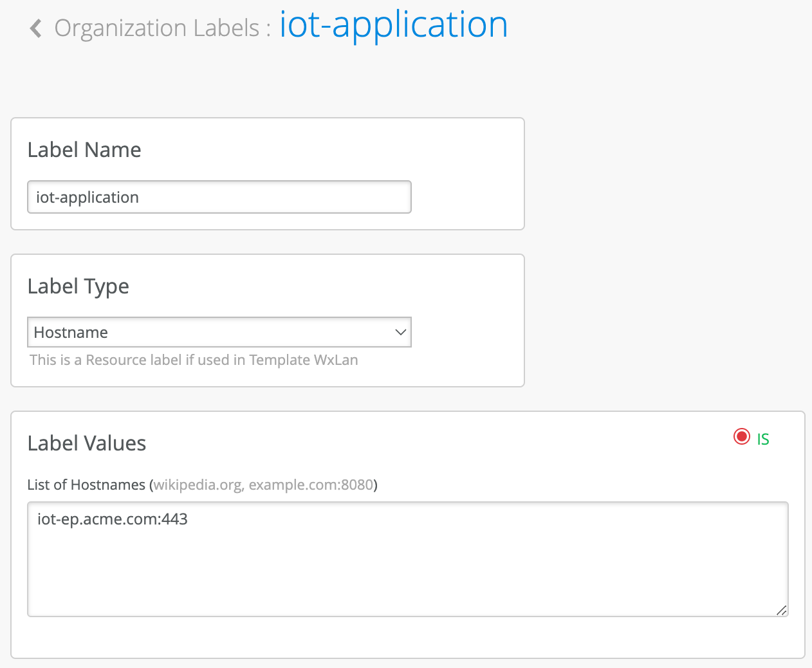Viewport: 812px width, 668px height.
Task: Click the chevron arrow of the Hostname dropdown
Action: click(x=400, y=332)
